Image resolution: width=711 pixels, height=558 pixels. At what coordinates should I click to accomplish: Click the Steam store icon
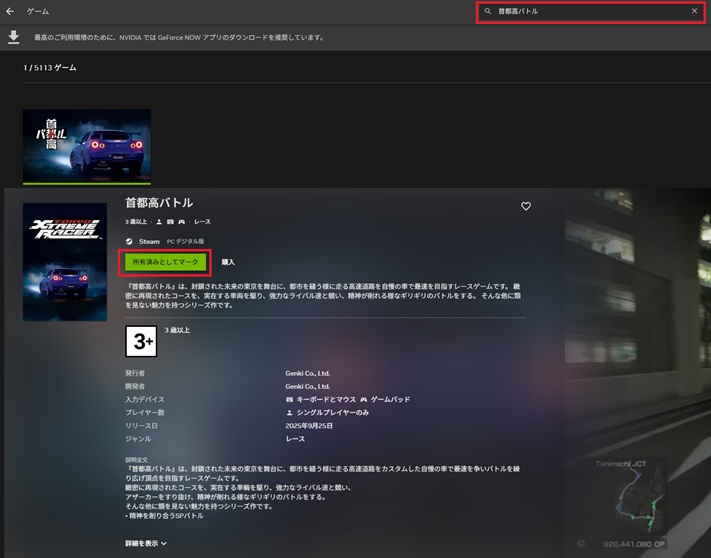pyautogui.click(x=129, y=241)
